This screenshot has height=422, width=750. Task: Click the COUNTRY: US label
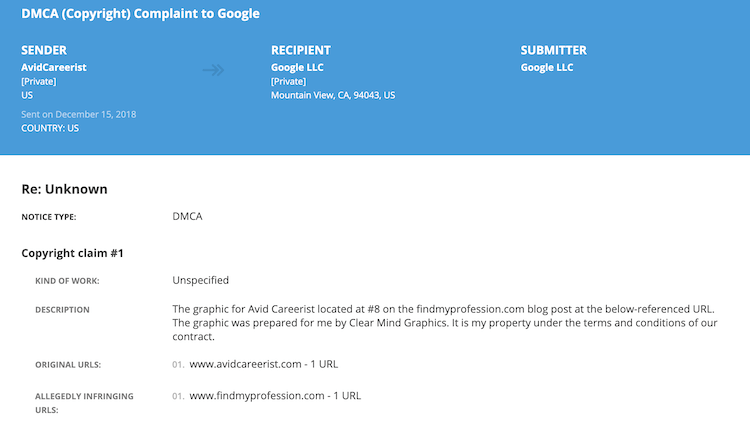coord(50,128)
